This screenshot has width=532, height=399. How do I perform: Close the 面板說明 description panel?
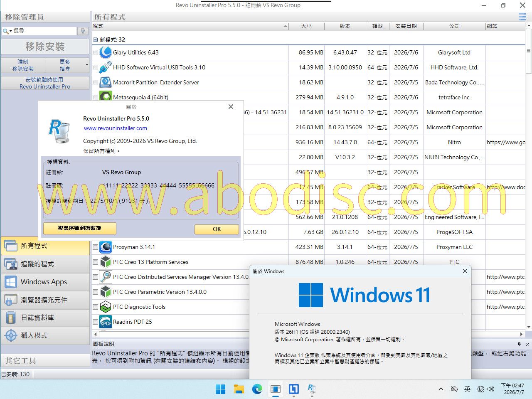(527, 344)
